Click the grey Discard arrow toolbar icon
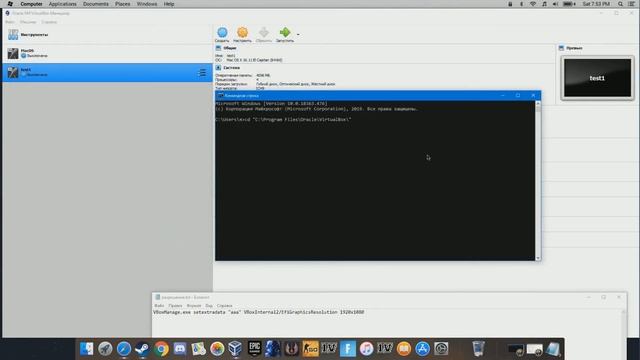The height and width of the screenshot is (360, 640). click(x=264, y=32)
